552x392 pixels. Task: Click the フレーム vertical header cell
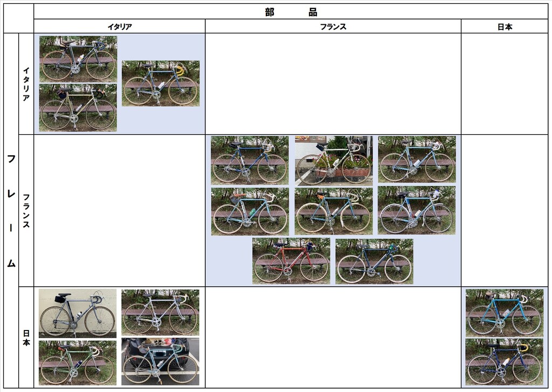(x=11, y=211)
